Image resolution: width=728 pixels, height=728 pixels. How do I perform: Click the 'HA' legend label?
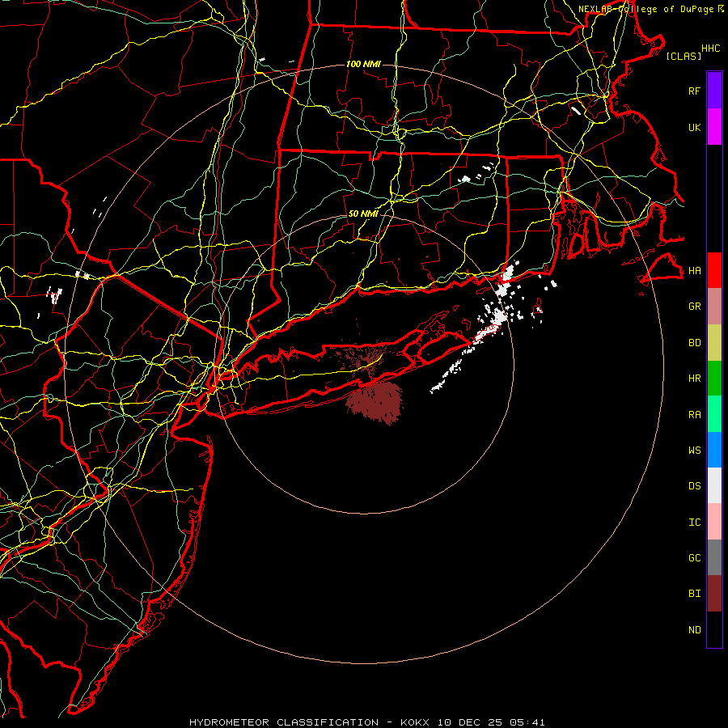(694, 271)
